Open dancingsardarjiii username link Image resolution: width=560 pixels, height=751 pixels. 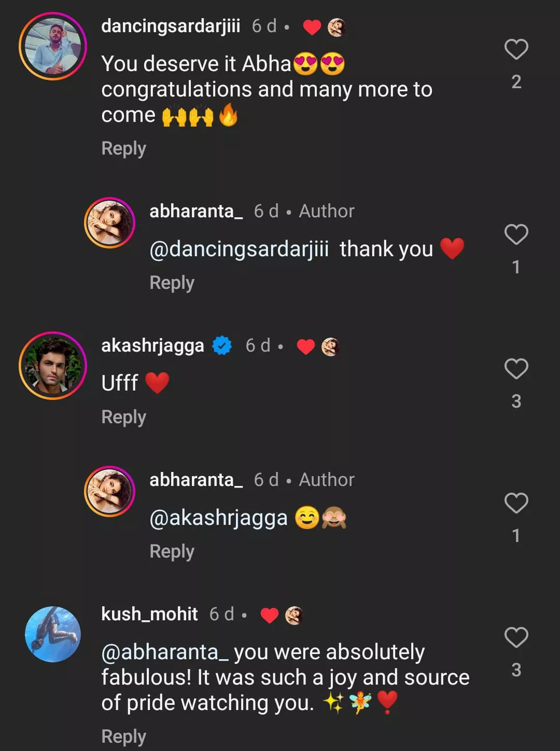click(x=171, y=25)
